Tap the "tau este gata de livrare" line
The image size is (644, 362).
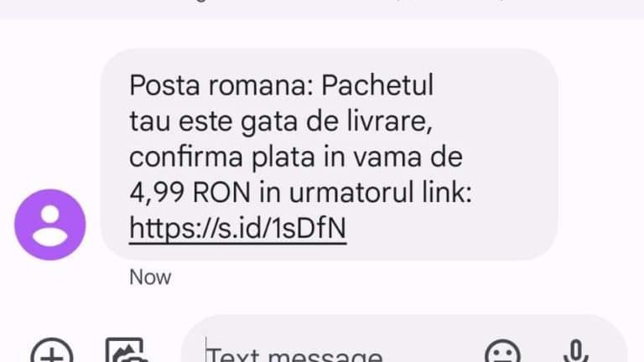[x=281, y=122]
